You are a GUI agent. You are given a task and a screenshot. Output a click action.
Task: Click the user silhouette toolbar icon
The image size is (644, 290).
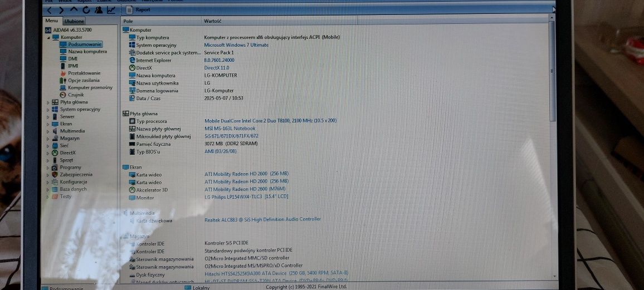[x=99, y=10]
